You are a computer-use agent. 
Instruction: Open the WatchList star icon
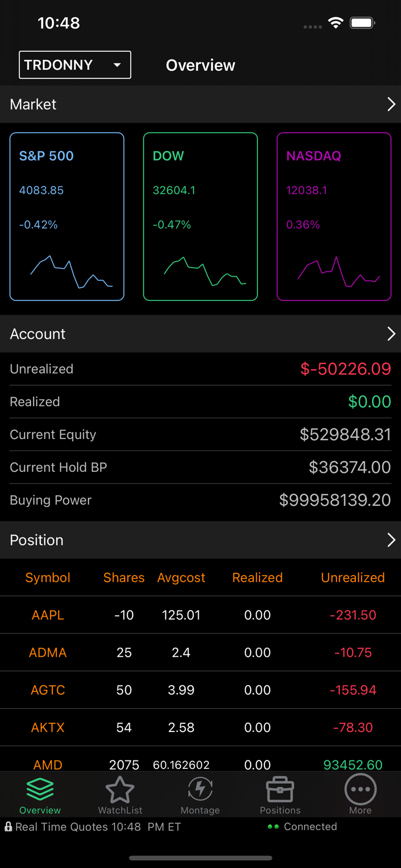tap(120, 789)
